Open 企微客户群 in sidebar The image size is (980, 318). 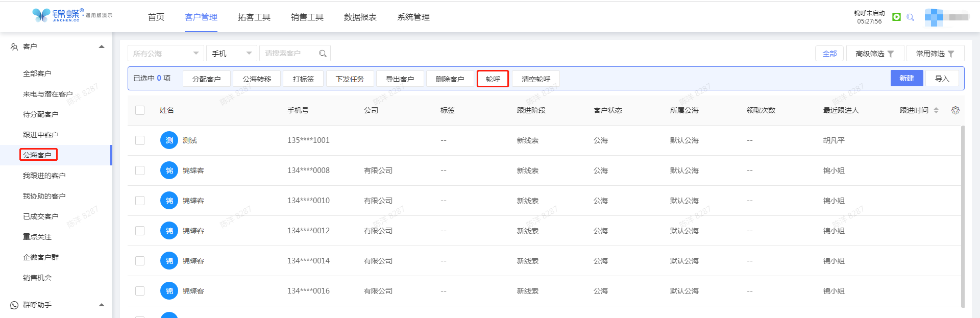click(41, 257)
